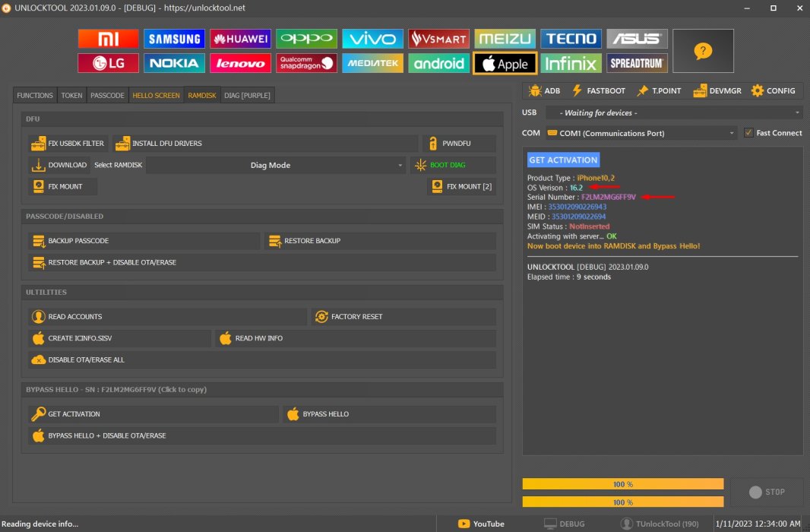
Task: Click DEBUG in the status bar
Action: [x=565, y=524]
